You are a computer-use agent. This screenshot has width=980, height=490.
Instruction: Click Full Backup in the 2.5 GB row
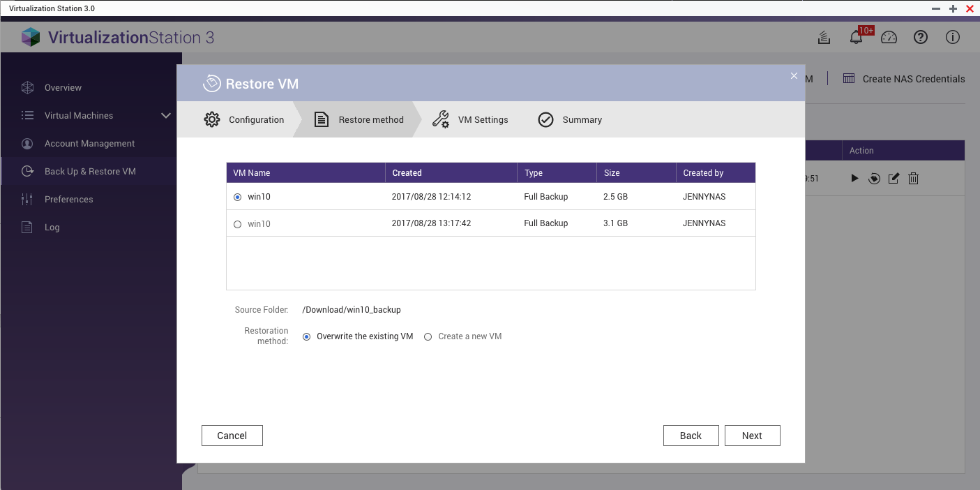pos(546,197)
